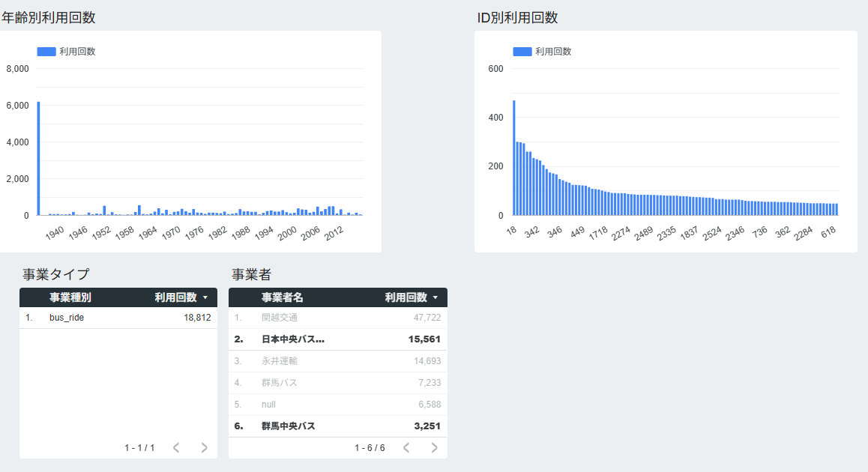Click previous page arrow in 事業者 table
The width and height of the screenshot is (868, 472).
[x=406, y=448]
